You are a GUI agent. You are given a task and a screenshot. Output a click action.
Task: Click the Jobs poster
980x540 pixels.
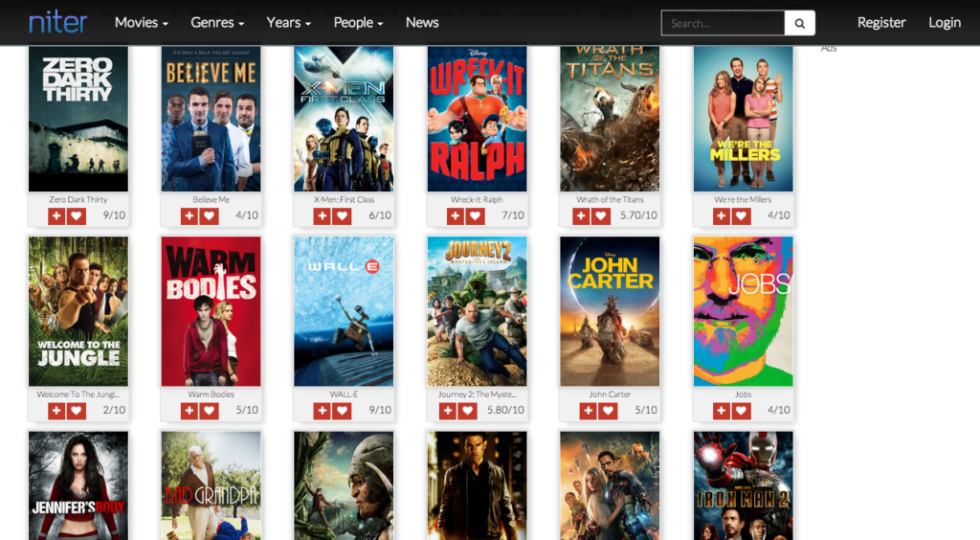click(x=743, y=311)
